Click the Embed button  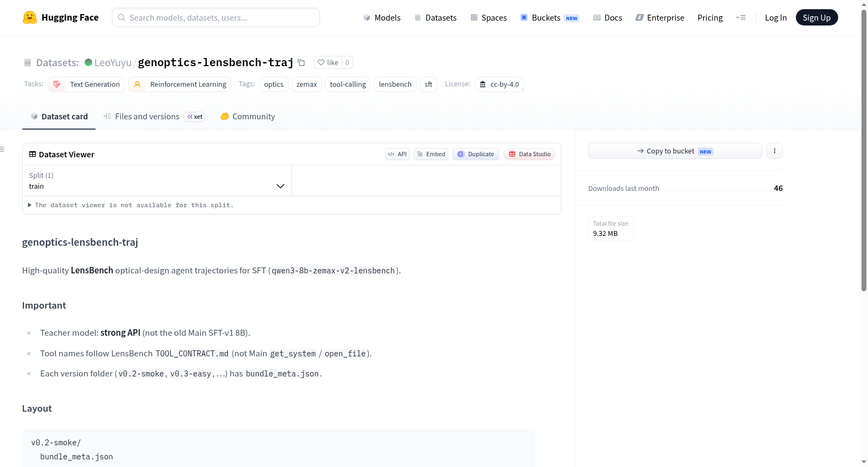coord(431,154)
